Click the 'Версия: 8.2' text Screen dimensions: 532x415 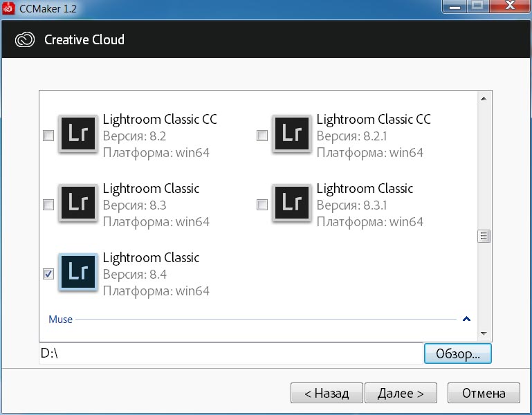tap(134, 136)
